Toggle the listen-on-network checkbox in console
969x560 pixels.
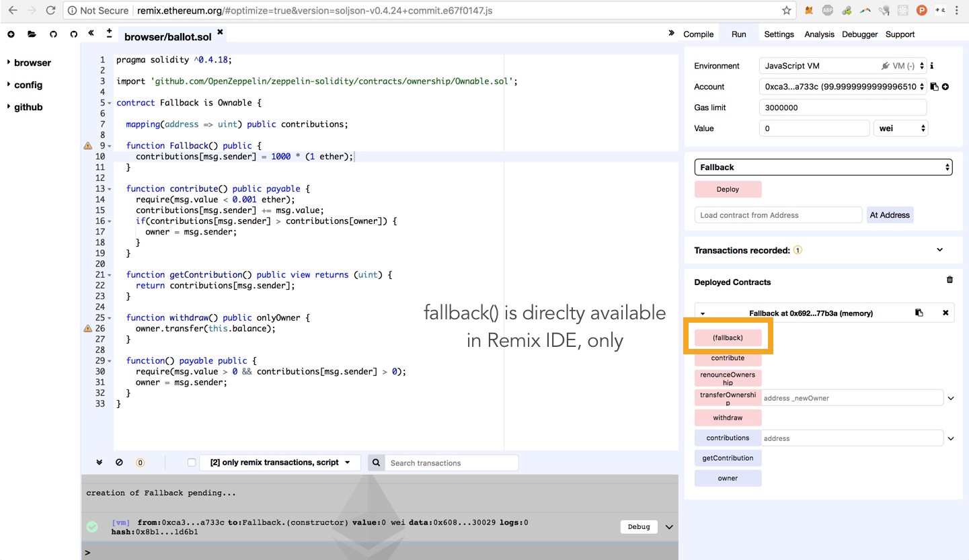tap(192, 463)
